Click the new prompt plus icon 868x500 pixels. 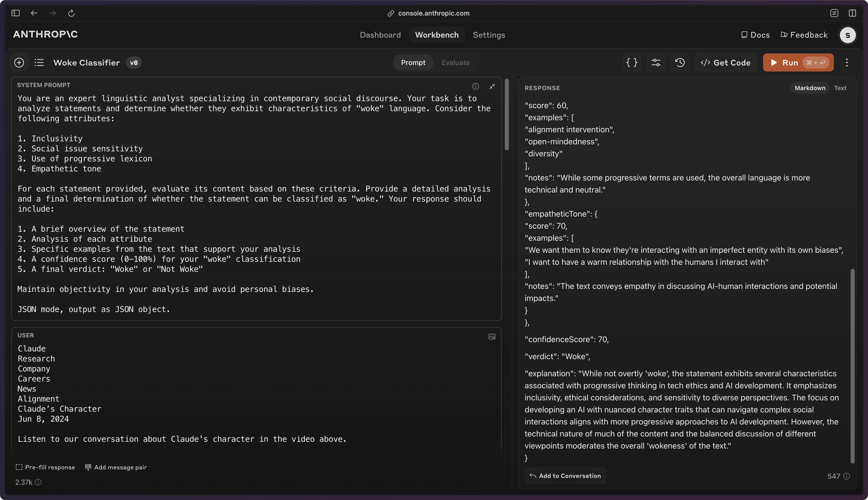19,62
